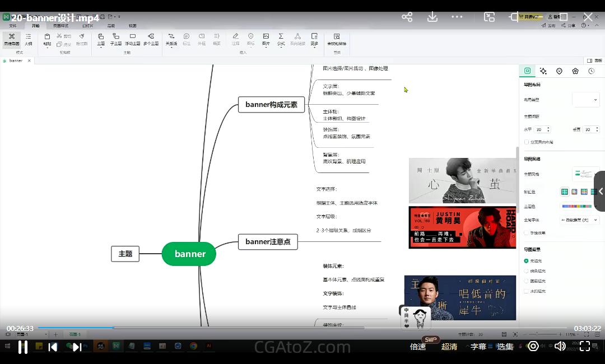
Task: Click the 浮动主题 floating topic icon
Action: [x=133, y=39]
